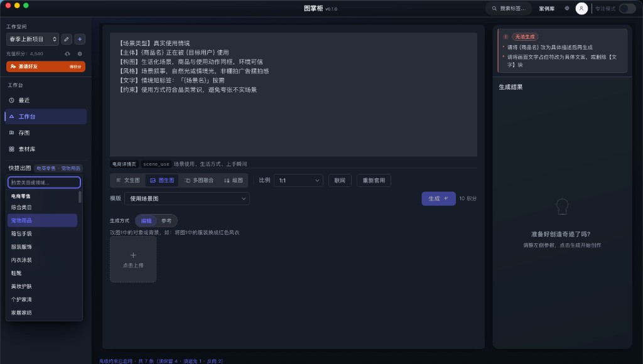Click the search magnifier icon in top bar
The height and width of the screenshot is (364, 643).
494,8
